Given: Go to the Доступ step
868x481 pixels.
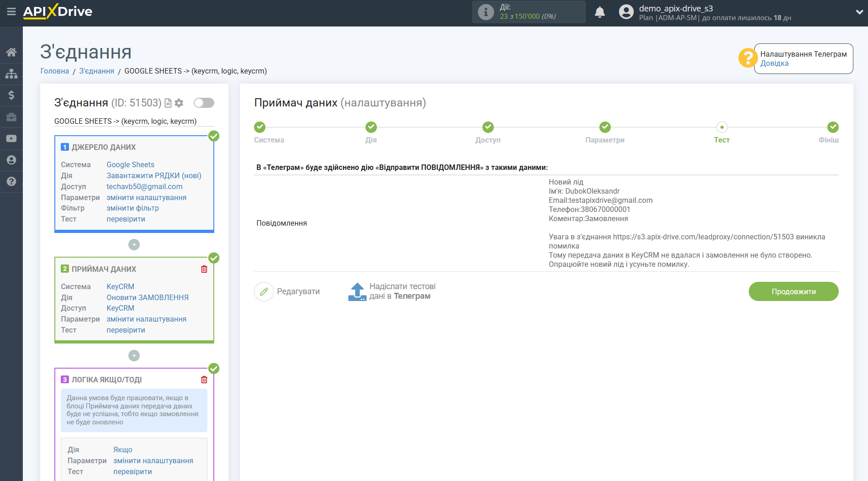Looking at the screenshot, I should pos(488,127).
